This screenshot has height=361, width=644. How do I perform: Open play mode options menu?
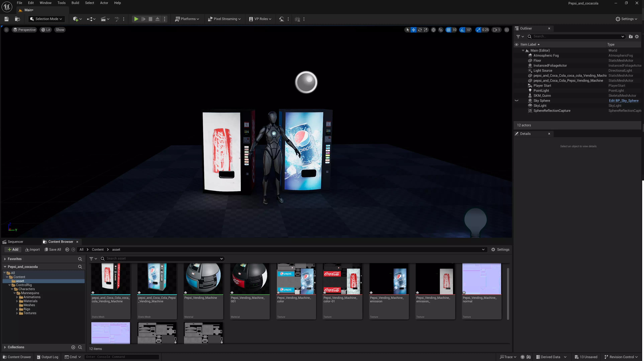pyautogui.click(x=165, y=19)
